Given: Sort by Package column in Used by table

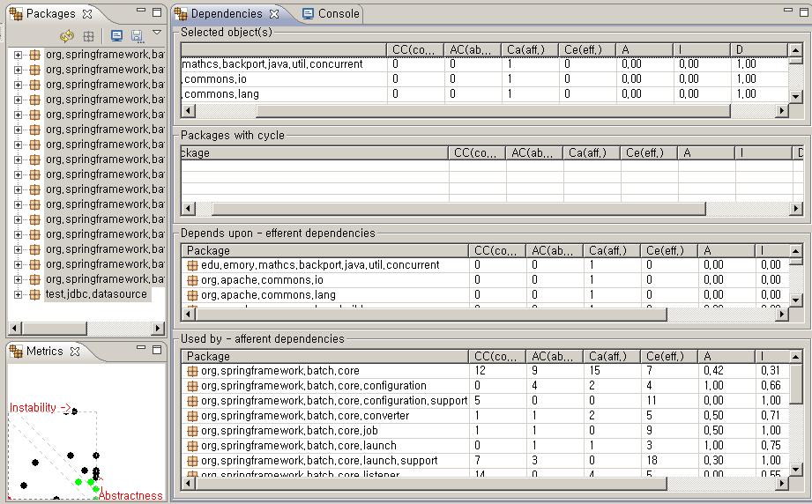Looking at the screenshot, I should click(324, 357).
